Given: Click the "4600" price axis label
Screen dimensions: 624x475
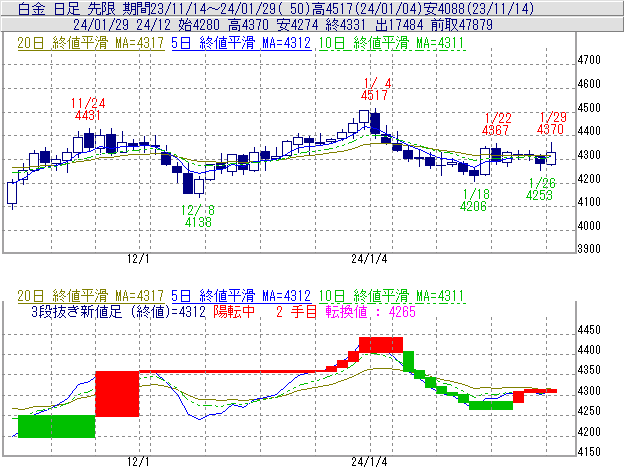Looking at the screenshot, I should 589,84.
